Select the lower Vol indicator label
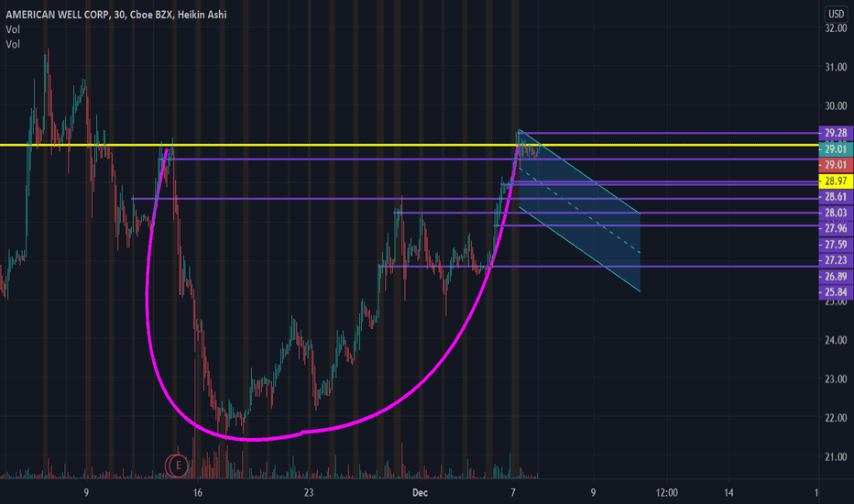This screenshot has height=504, width=854. [x=13, y=44]
